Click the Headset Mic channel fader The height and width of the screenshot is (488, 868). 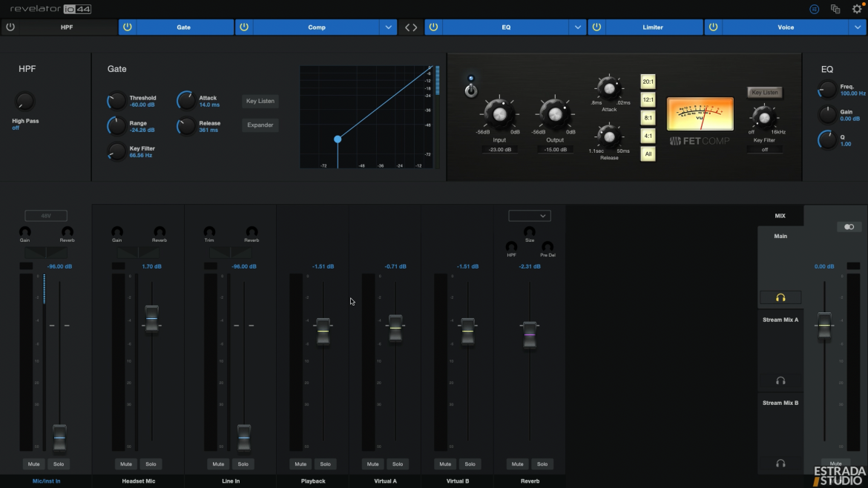[x=151, y=319]
